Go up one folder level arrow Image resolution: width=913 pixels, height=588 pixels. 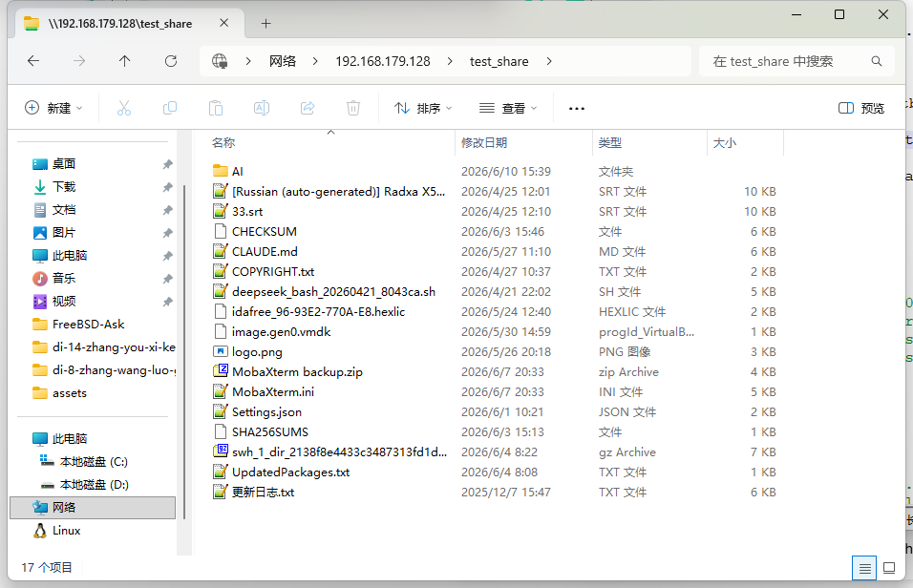tap(124, 60)
